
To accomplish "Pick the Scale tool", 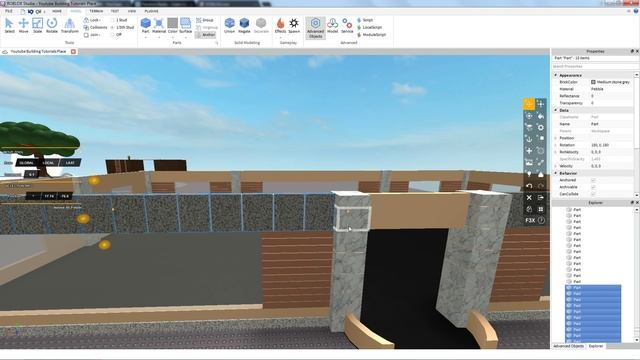I will [38, 26].
